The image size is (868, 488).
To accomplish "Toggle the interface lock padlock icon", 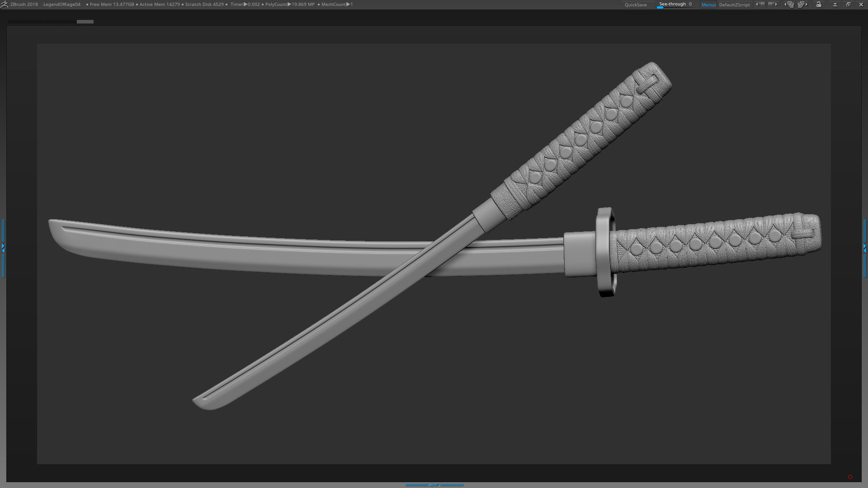I will pyautogui.click(x=819, y=4).
